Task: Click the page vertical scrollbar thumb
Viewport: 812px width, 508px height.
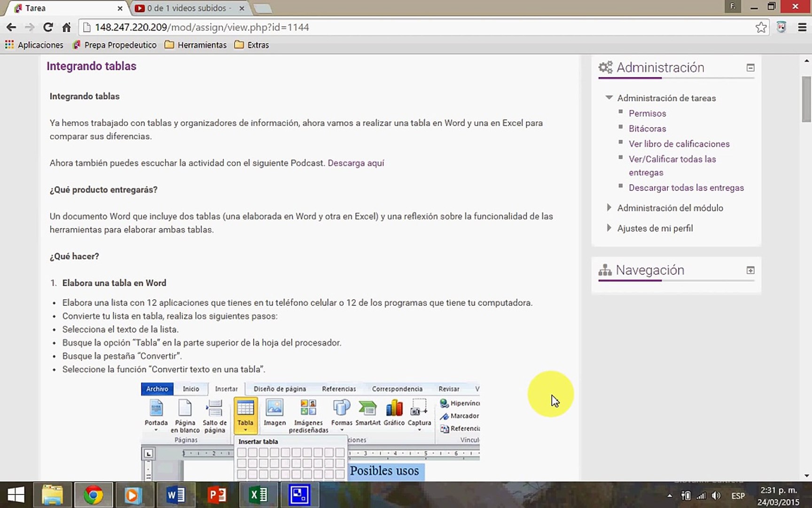Action: click(x=806, y=99)
